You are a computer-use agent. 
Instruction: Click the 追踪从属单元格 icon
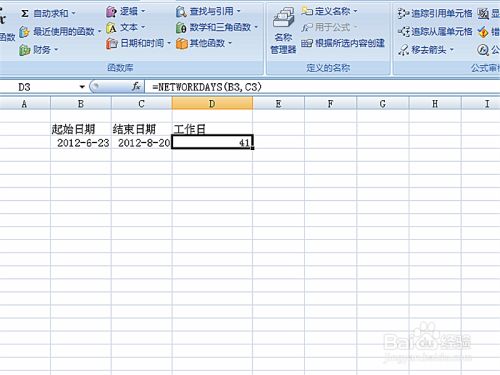pos(403,32)
